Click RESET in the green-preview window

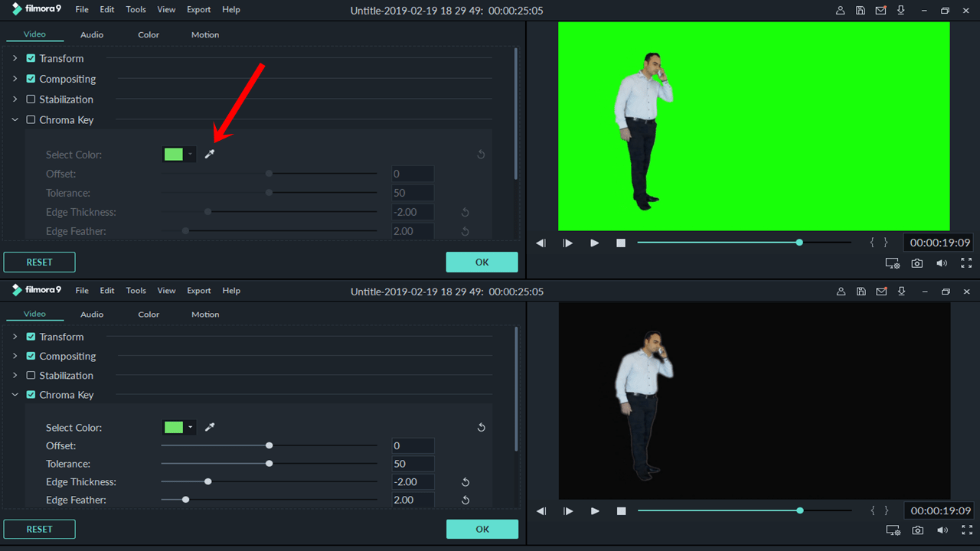(x=40, y=262)
